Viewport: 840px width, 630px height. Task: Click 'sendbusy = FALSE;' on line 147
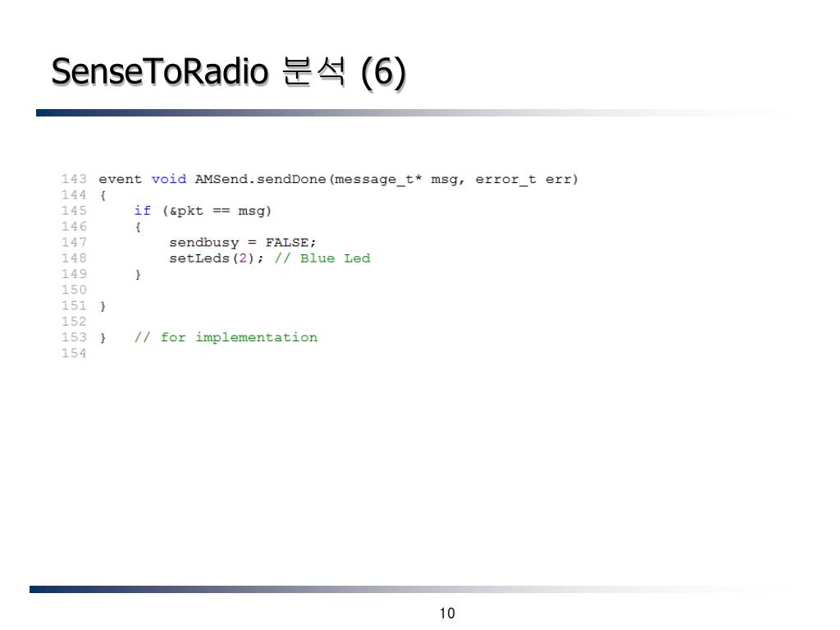tap(243, 243)
